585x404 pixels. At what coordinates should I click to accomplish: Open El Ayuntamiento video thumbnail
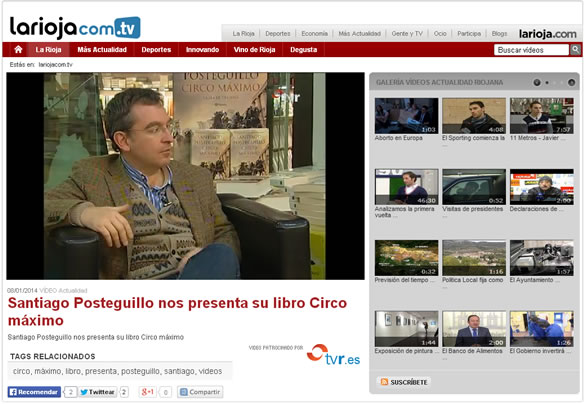click(542, 258)
